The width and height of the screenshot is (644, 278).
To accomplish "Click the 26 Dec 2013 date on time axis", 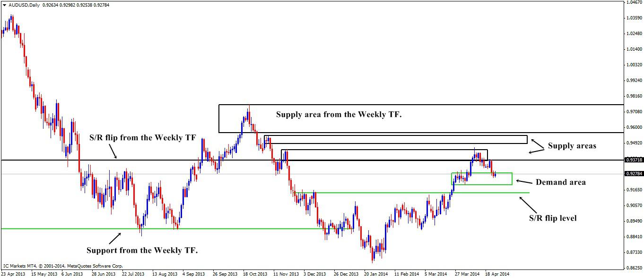I will 346,274.
